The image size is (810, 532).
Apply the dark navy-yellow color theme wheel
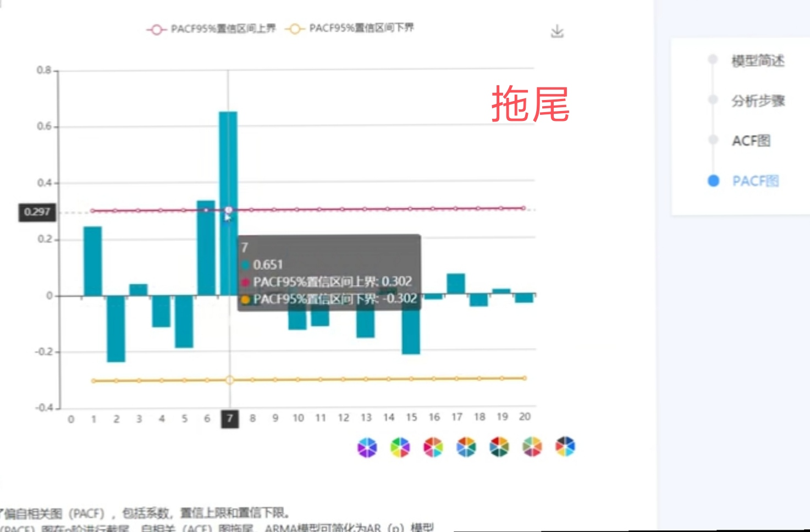coord(565,446)
